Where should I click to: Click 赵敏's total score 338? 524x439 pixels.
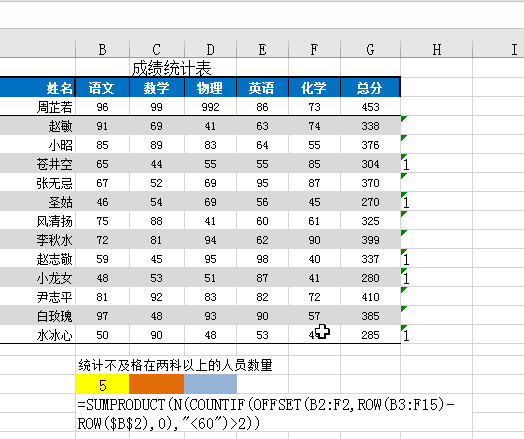pyautogui.click(x=370, y=126)
